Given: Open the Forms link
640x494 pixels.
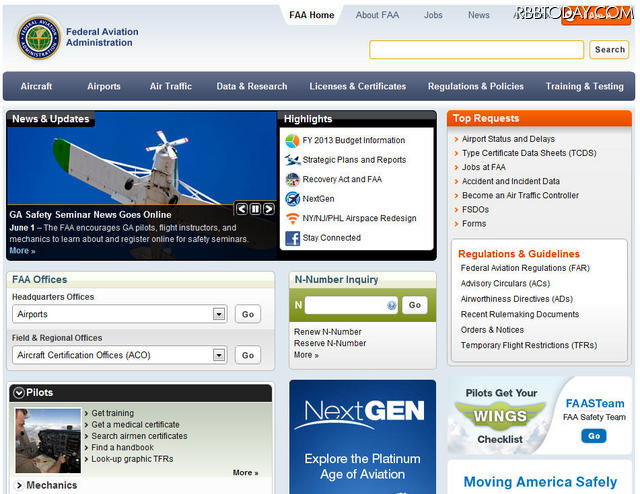Looking at the screenshot, I should [474, 224].
